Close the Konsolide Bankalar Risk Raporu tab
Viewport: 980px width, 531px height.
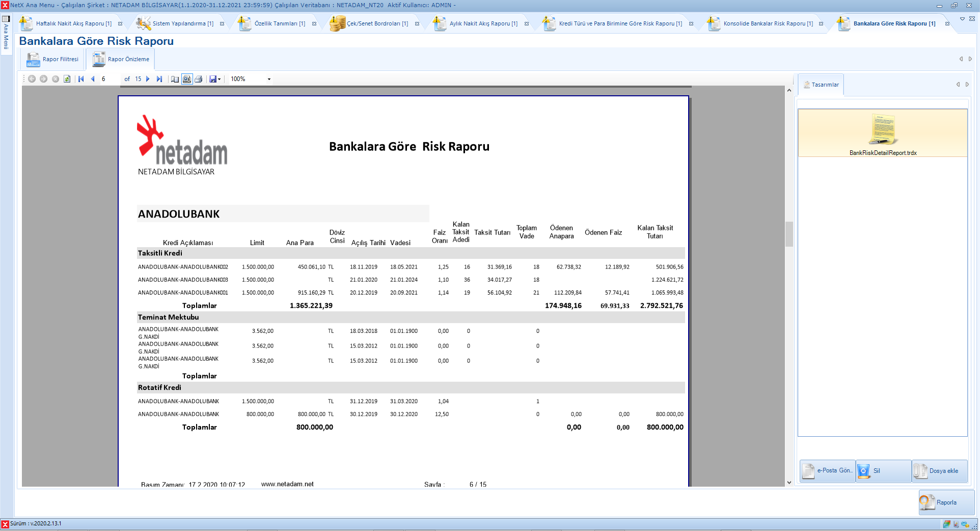click(821, 23)
